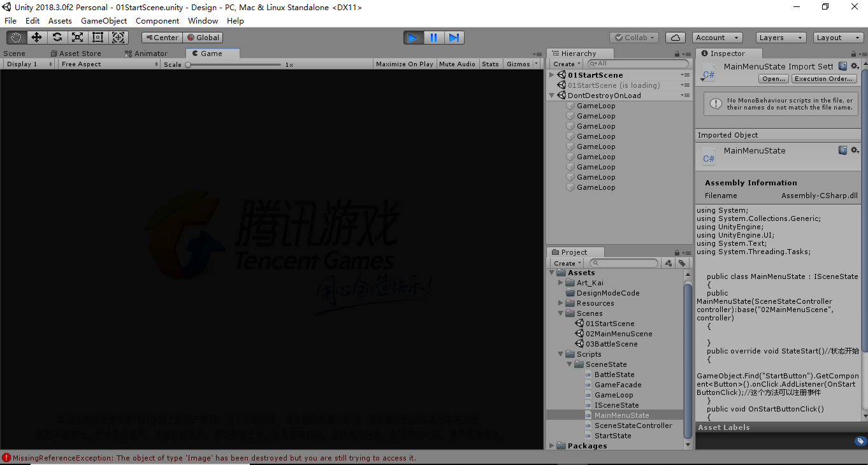The image size is (868, 465).
Task: Open the Display 1 dropdown
Action: pyautogui.click(x=29, y=64)
